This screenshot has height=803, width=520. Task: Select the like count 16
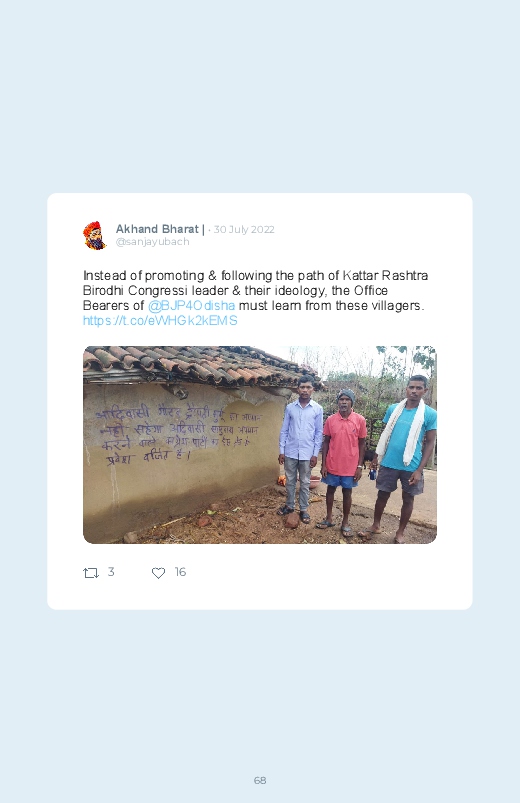tap(180, 572)
